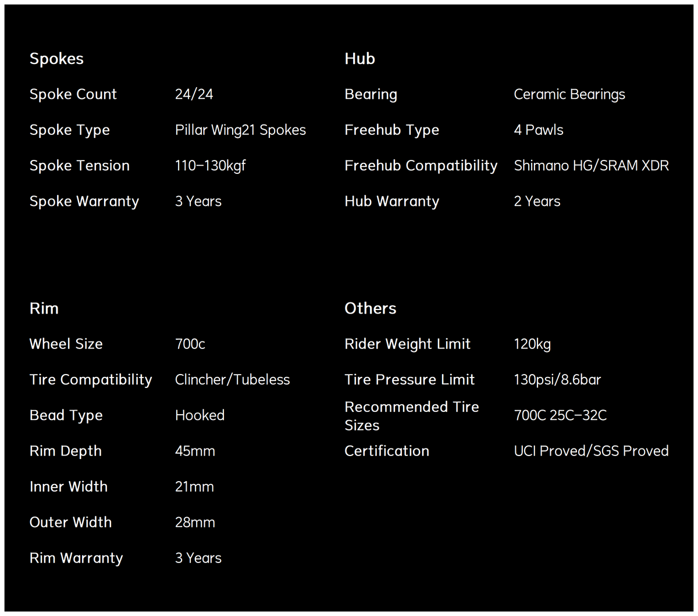
Task: Click the "130psi/8.6bar" value
Action: coord(558,380)
